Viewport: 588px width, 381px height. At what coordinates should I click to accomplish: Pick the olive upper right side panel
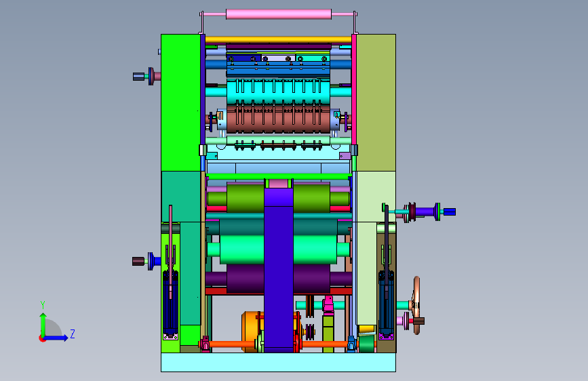376,103
